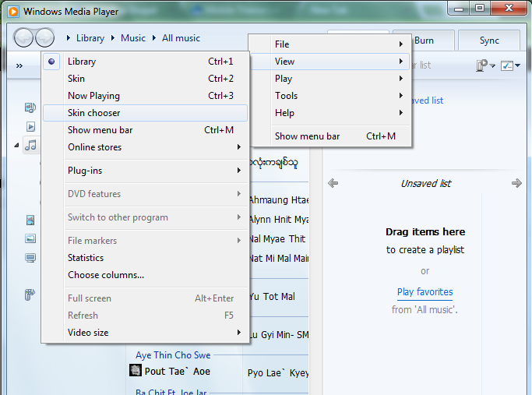
Task: Click the All music breadcrumb
Action: click(x=181, y=38)
